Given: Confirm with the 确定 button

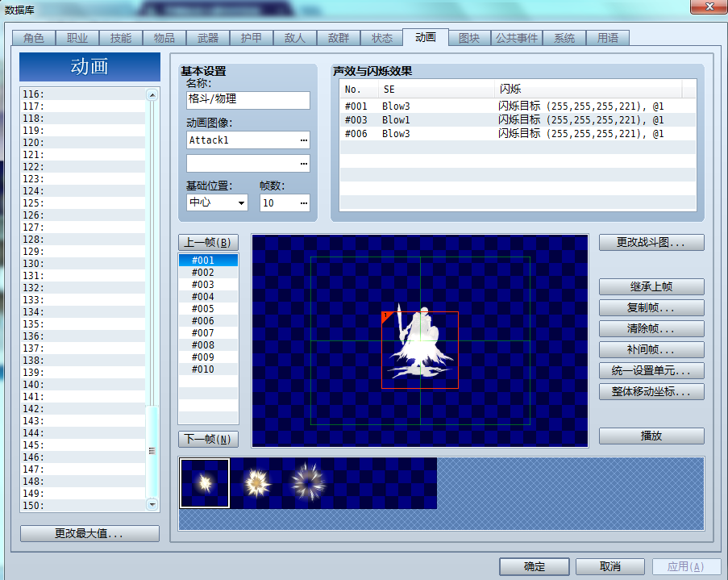Looking at the screenshot, I should (535, 566).
